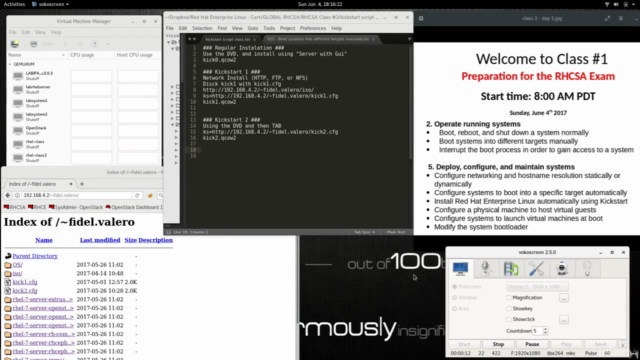Click the site info icon in address bar

click(17, 195)
